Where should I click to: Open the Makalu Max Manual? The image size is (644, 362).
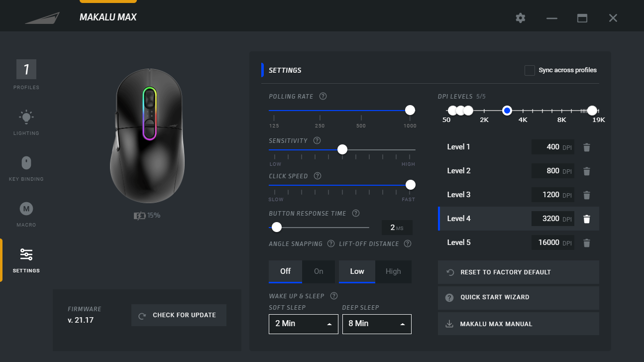519,324
